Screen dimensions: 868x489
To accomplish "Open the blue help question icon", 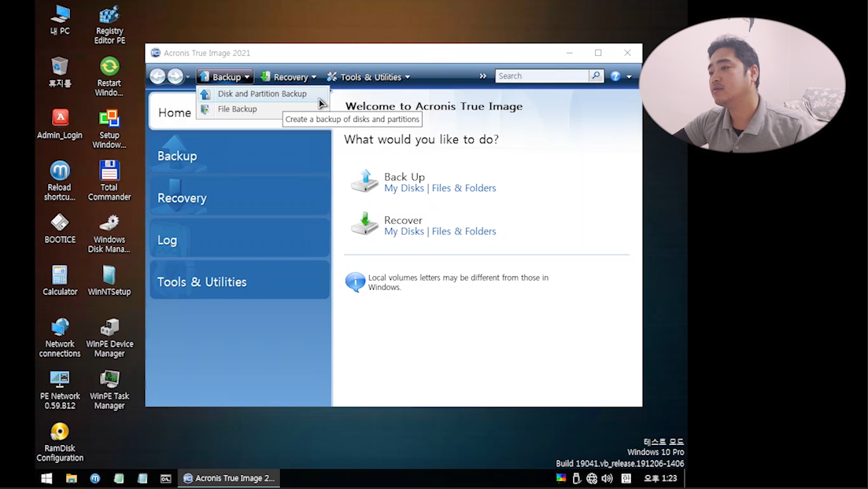I will tap(615, 76).
